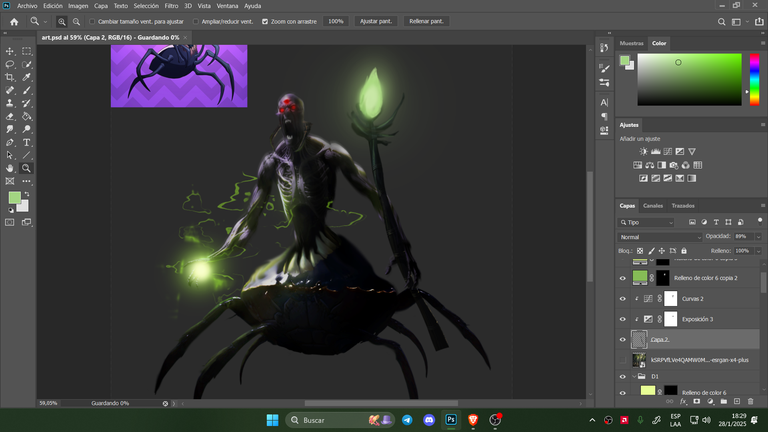Switch to the Trazados tab
Image resolution: width=768 pixels, height=432 pixels.
tap(683, 206)
